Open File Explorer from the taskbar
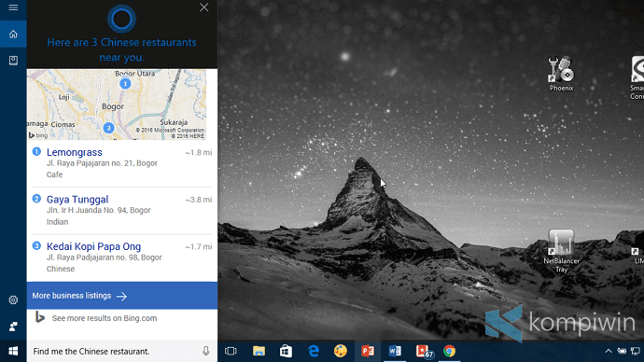This screenshot has width=644, height=362. [x=259, y=351]
